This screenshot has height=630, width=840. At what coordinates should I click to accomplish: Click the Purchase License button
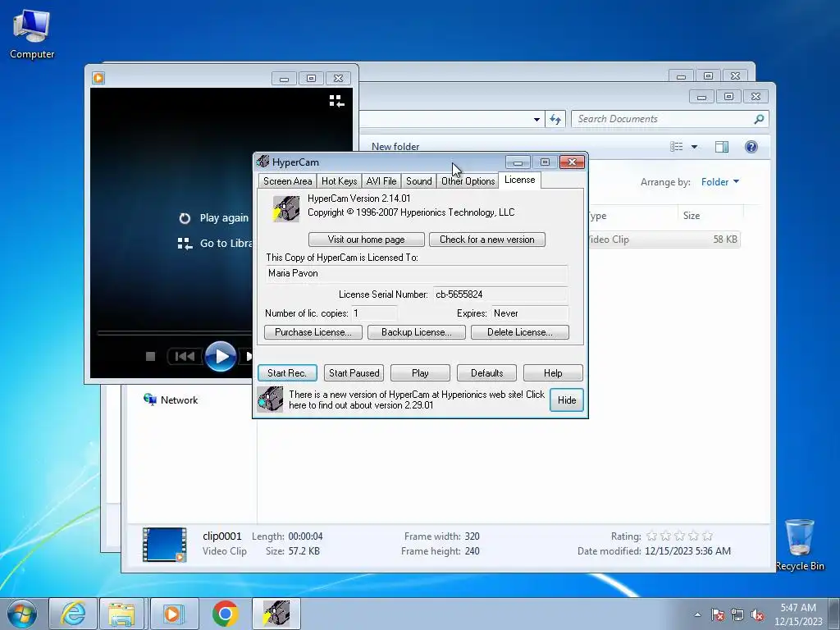[313, 332]
